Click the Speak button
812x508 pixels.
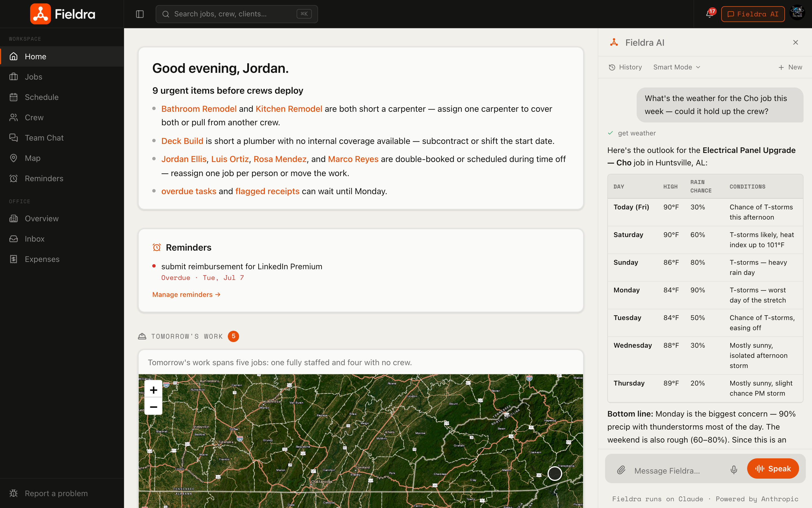(x=773, y=468)
